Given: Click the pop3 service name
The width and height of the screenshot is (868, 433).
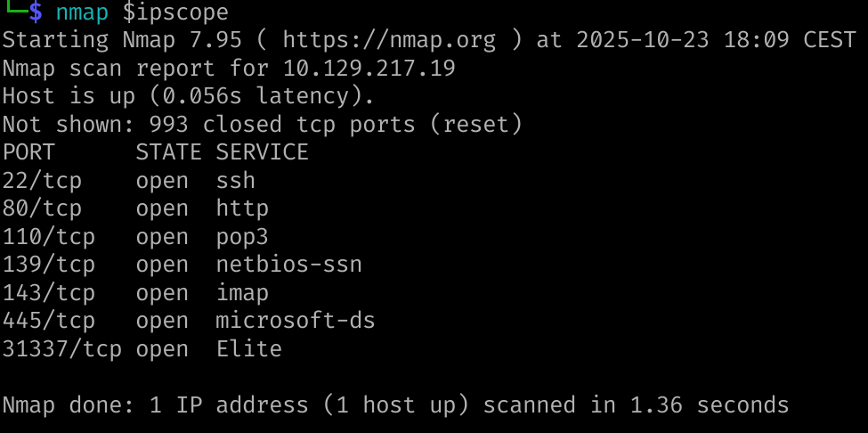Looking at the screenshot, I should 242,236.
